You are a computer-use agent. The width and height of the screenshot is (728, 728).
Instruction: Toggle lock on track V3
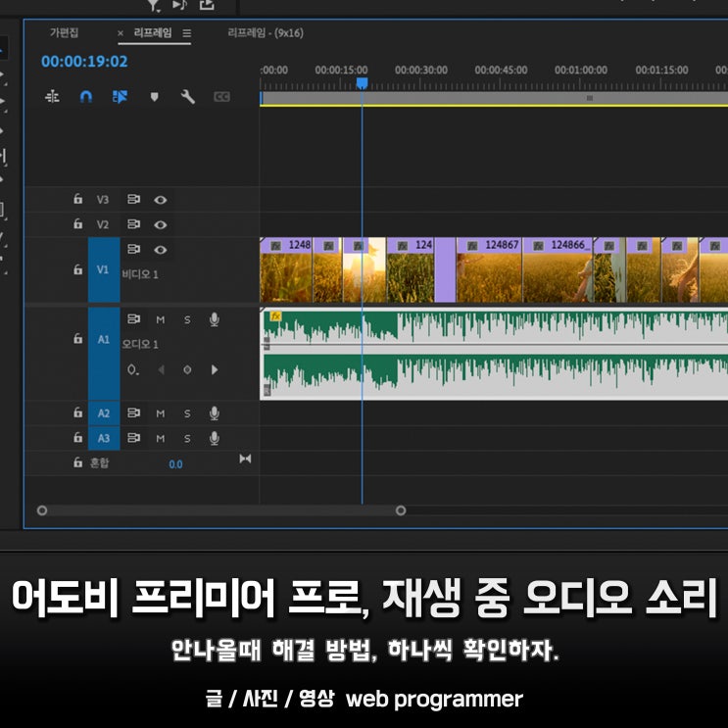[77, 199]
